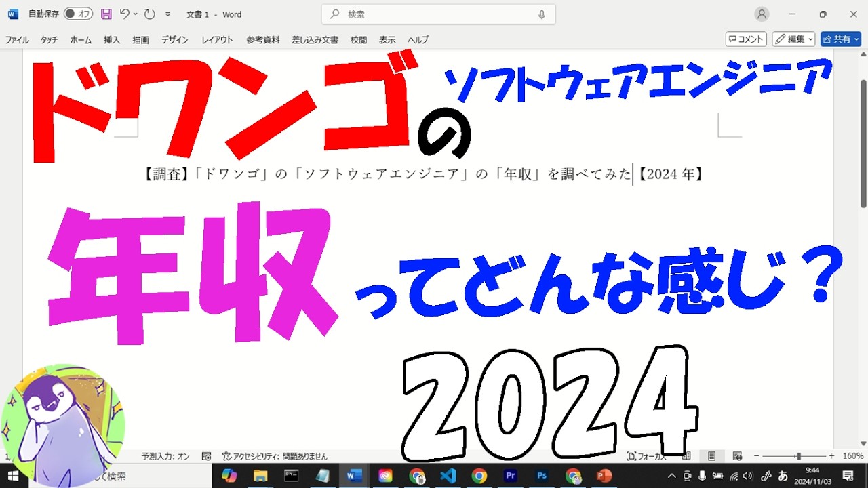Open the 編集 mode dropdown

793,39
